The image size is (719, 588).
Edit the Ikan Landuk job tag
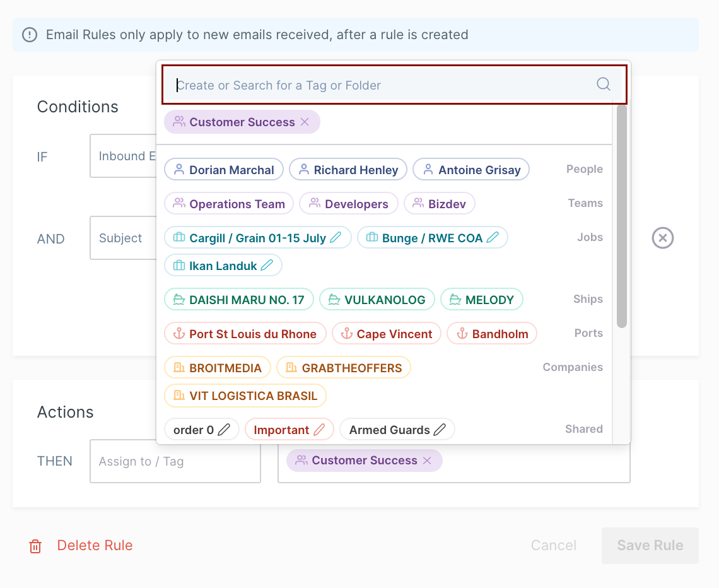(x=267, y=266)
